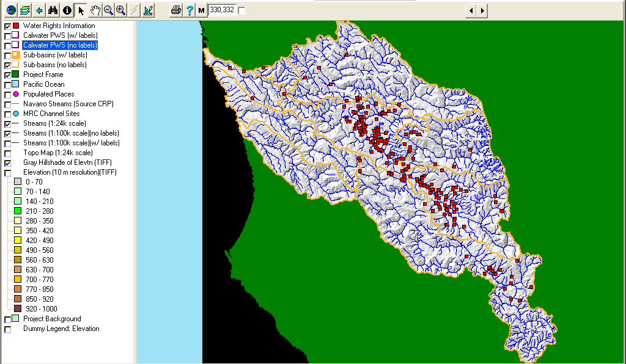Toggle Streams (1:100k scale)(no labels) checkbox
The height and width of the screenshot is (364, 626).
click(x=7, y=134)
